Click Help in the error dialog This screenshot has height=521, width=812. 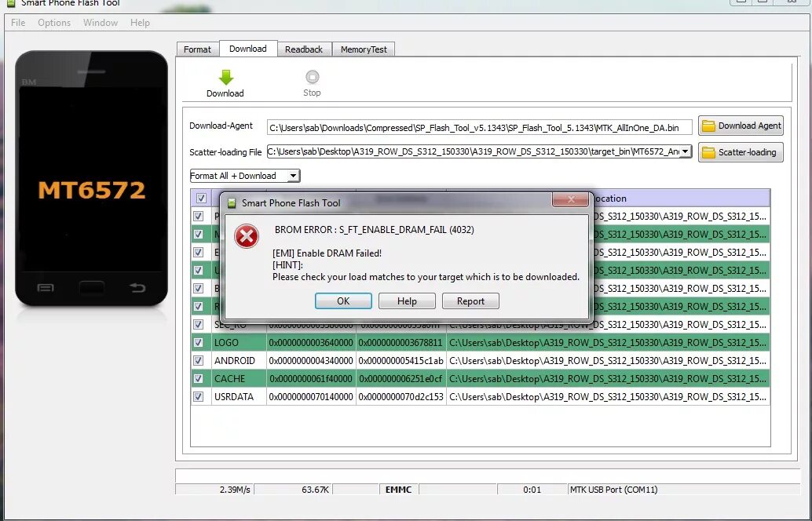tap(407, 301)
